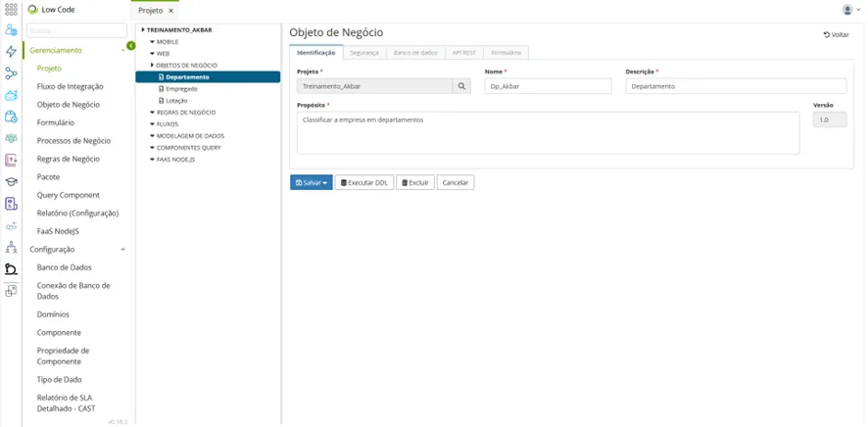Close the Projeto tab with X

click(x=170, y=11)
